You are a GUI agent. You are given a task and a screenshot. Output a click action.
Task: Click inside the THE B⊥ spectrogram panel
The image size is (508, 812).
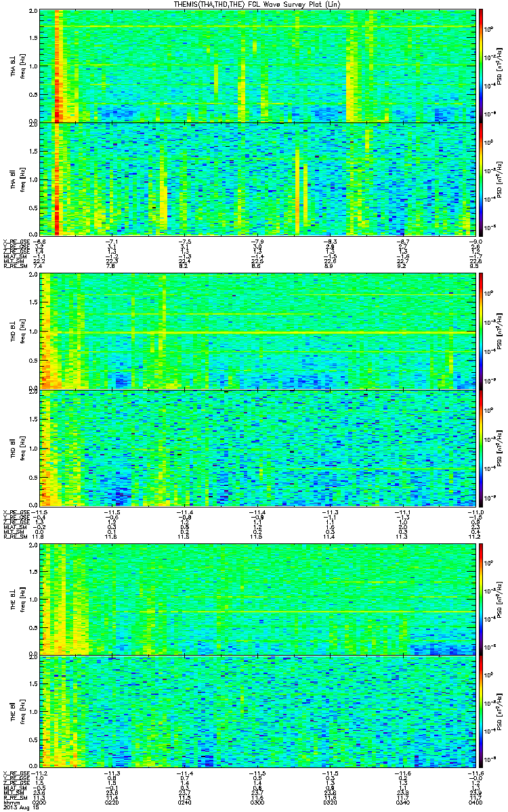(x=257, y=598)
